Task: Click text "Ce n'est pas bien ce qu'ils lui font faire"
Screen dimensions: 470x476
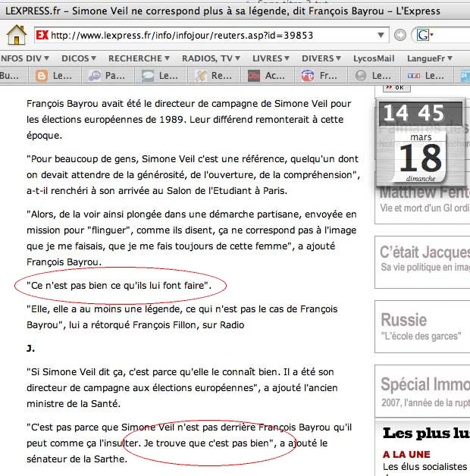Action: click(119, 286)
